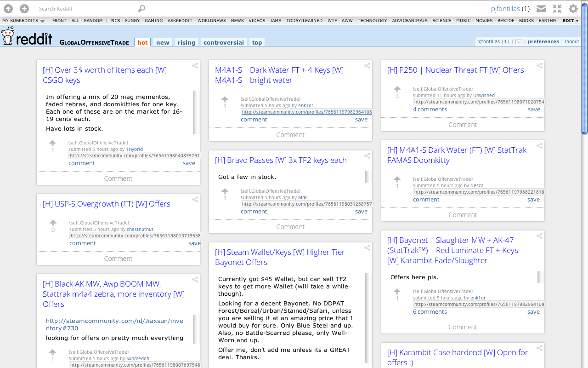Upvote the 'Over 3$ worth of items' post

[x=52, y=143]
